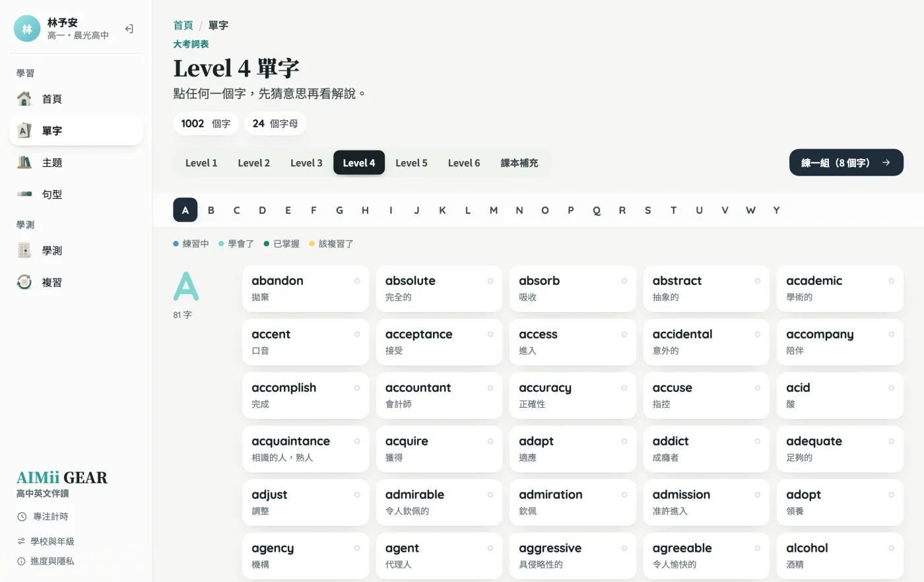Jump to letter C words
Viewport: 924px width, 582px height.
pyautogui.click(x=237, y=210)
